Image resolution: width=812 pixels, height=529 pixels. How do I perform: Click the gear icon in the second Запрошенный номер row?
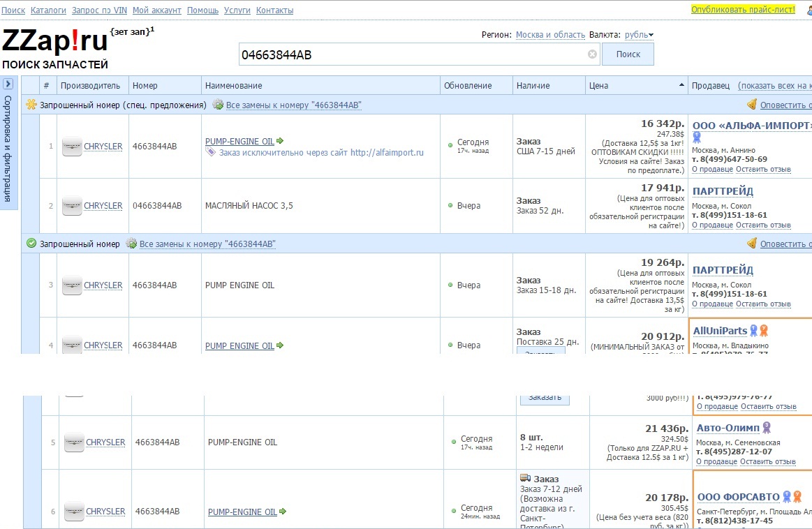point(131,244)
